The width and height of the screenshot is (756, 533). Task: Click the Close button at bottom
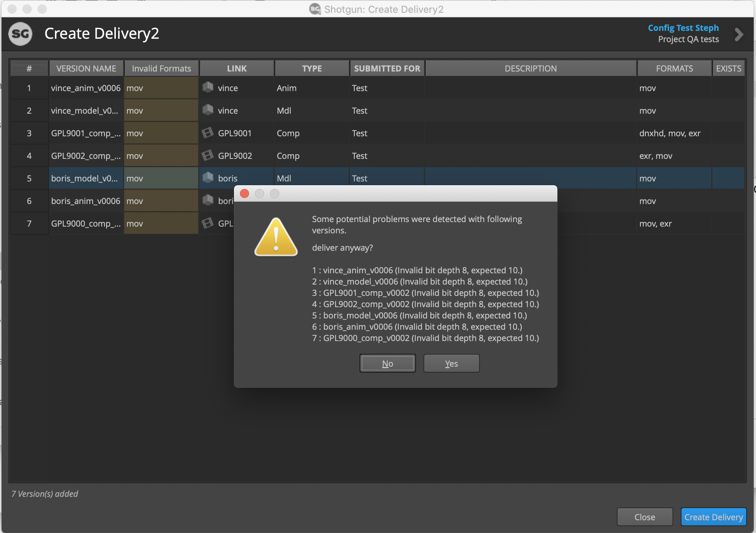pyautogui.click(x=644, y=517)
